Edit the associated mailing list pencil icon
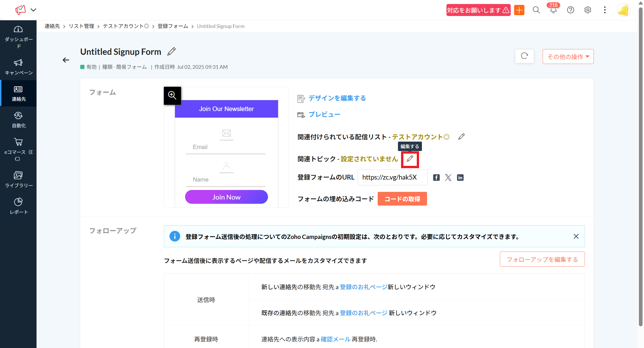 [461, 137]
